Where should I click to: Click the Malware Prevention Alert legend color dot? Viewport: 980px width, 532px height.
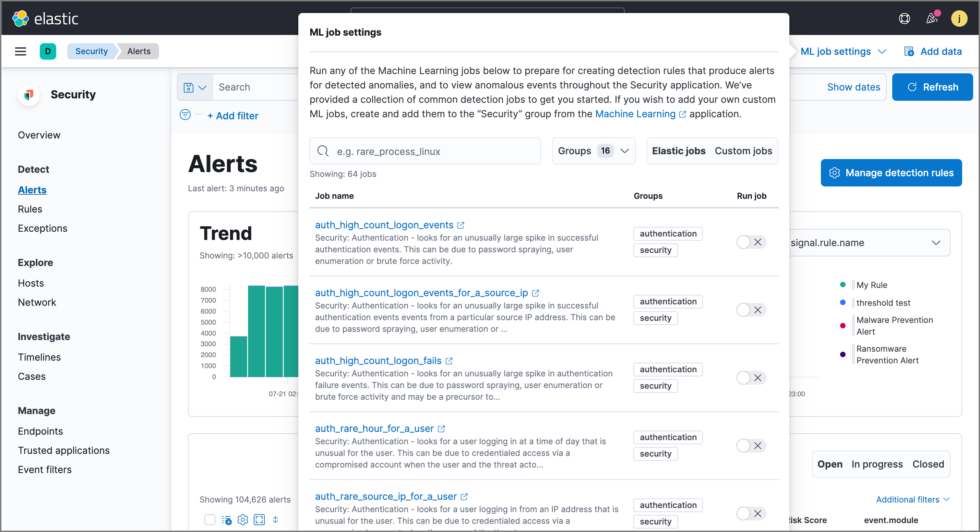[843, 326]
